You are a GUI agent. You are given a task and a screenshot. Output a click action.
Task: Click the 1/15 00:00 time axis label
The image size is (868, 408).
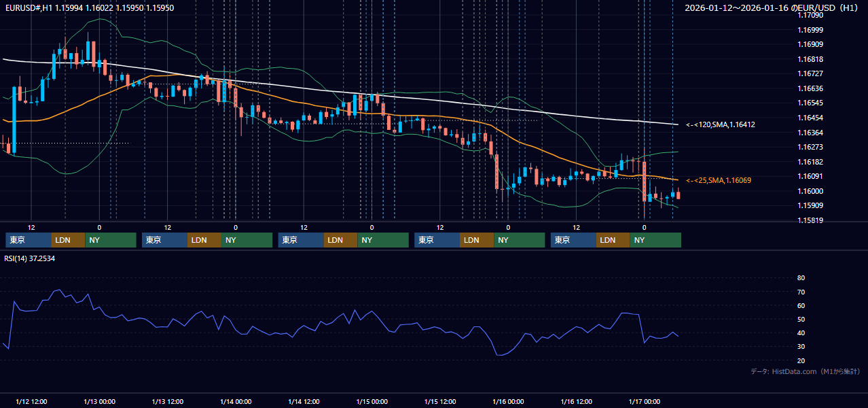[372, 402]
